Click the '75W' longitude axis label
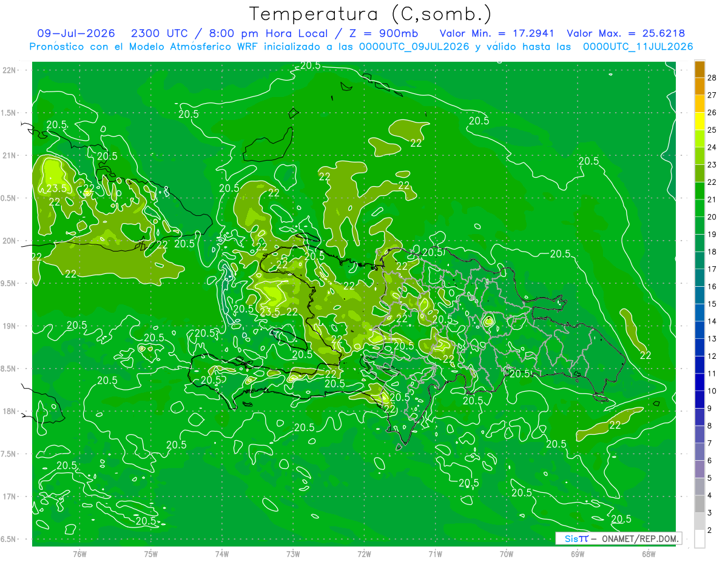The width and height of the screenshot is (728, 562). [x=151, y=554]
